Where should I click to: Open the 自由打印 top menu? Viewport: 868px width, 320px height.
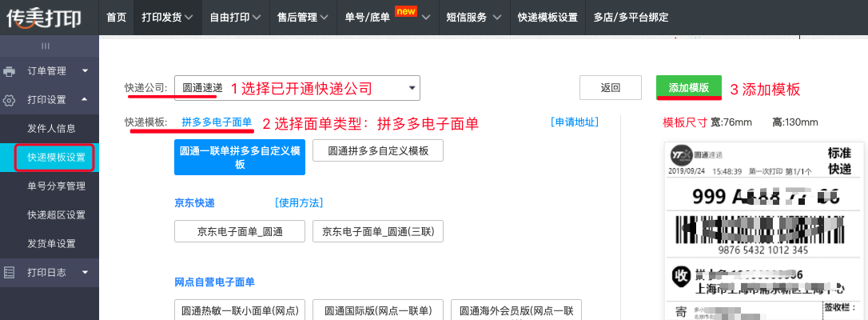coord(235,18)
